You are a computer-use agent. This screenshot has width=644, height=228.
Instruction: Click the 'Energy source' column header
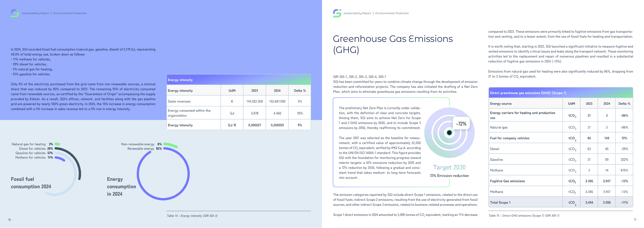click(x=500, y=104)
